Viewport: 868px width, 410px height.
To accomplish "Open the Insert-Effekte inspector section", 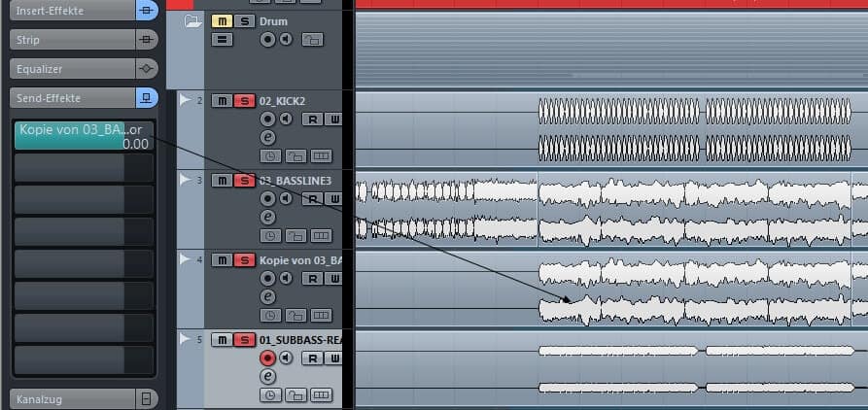I will pyautogui.click(x=73, y=11).
